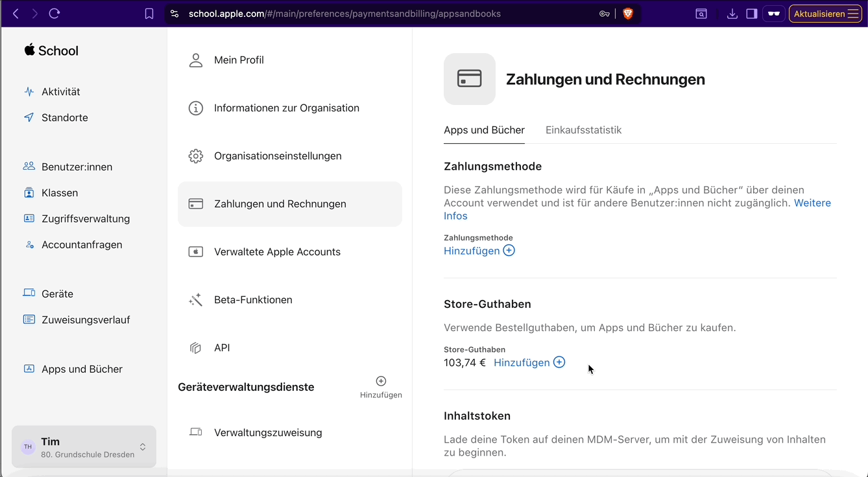The image size is (868, 477).
Task: Click the Accountanfragen icon
Action: (29, 244)
